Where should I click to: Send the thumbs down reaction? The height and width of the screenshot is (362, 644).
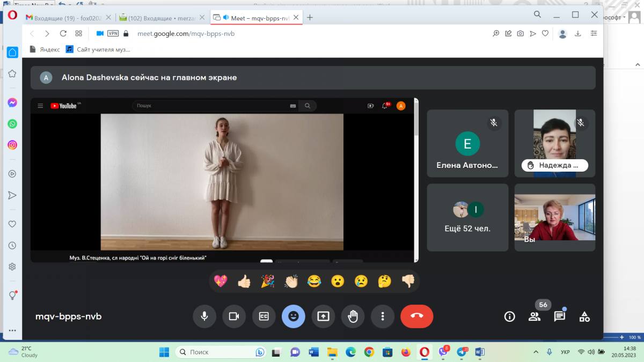[408, 281]
